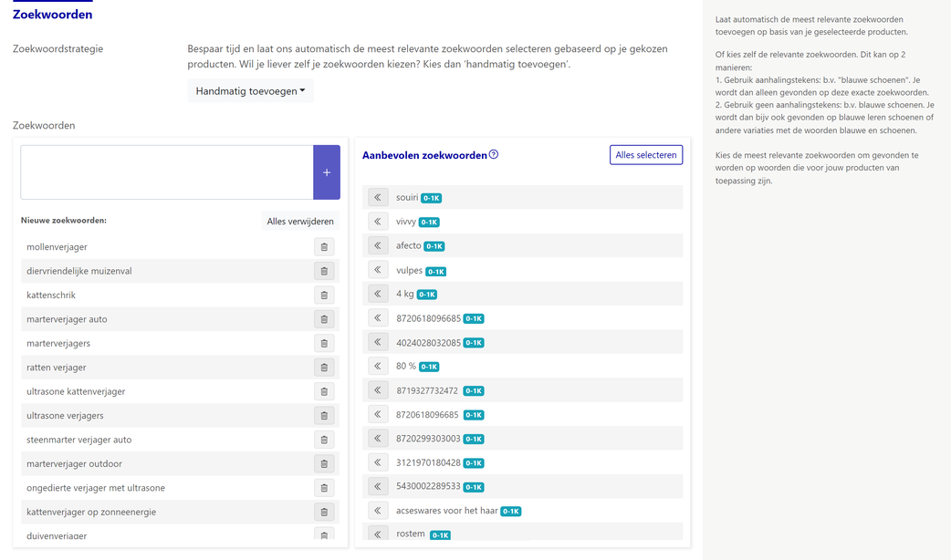
Task: Delete the mollenverjager keyword with the trash icon
Action: tap(324, 246)
